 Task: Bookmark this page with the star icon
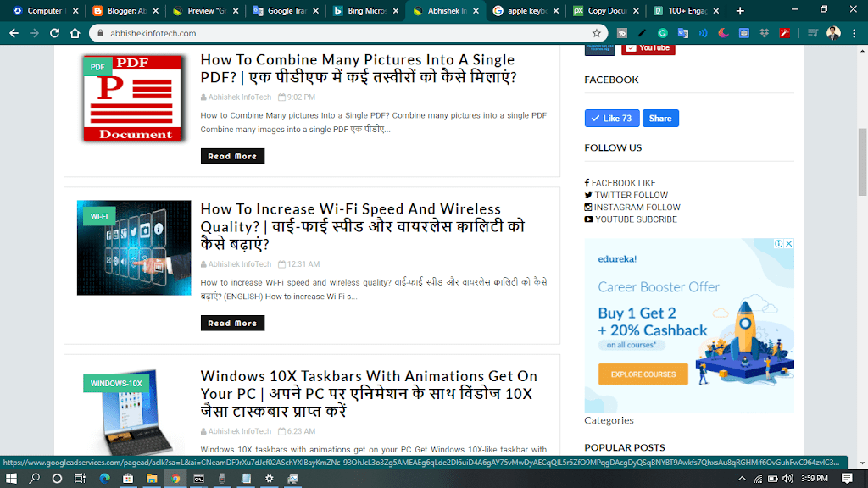click(597, 33)
